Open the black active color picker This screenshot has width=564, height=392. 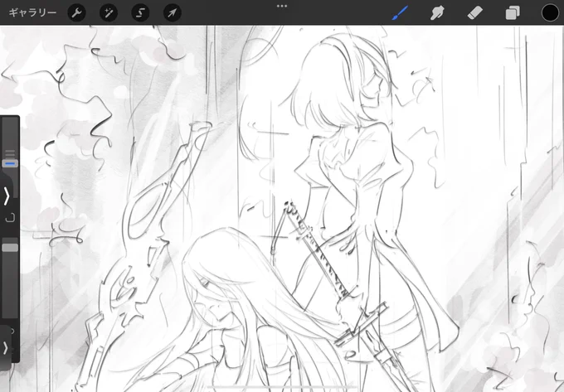[550, 13]
